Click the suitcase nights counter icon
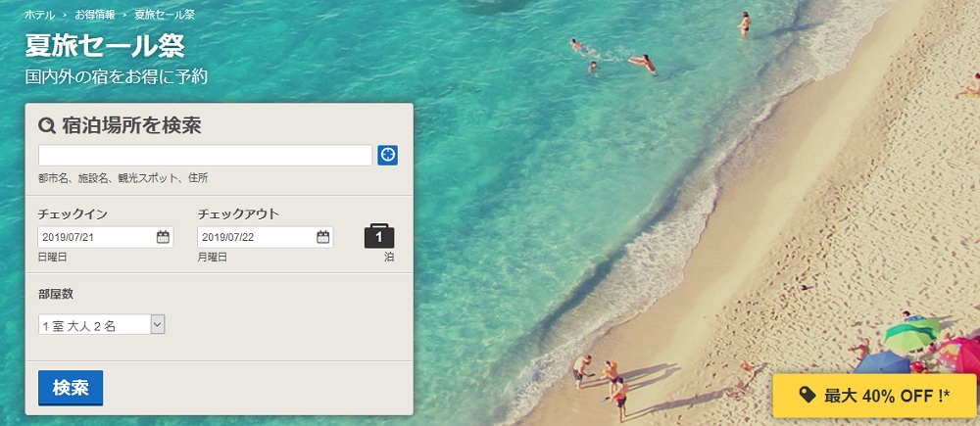 378,235
